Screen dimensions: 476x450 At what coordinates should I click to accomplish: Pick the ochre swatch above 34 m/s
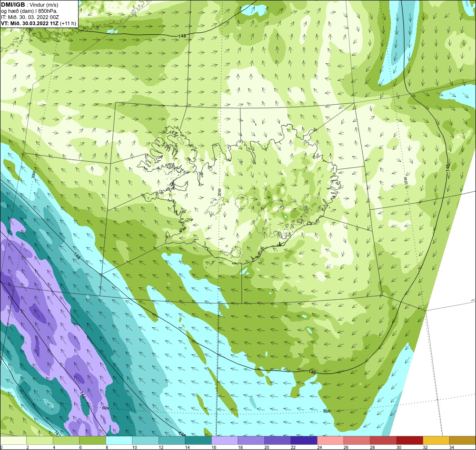[462, 440]
